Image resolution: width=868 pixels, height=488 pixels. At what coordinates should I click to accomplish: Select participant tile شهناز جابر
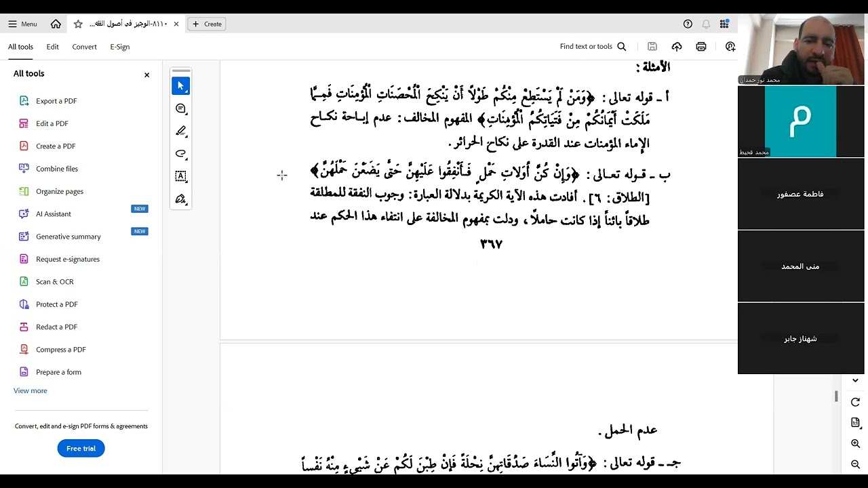[801, 338]
